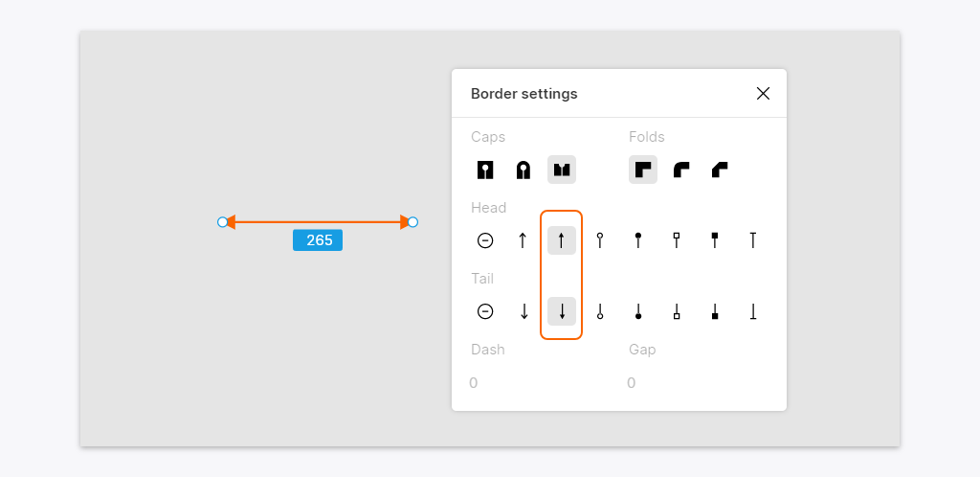980x477 pixels.
Task: Set Head to flat bar end
Action: (753, 240)
